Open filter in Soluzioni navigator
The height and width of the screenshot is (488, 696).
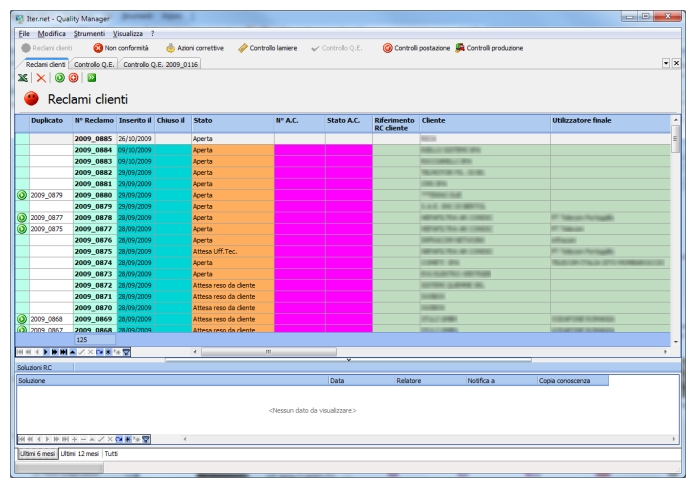click(146, 439)
